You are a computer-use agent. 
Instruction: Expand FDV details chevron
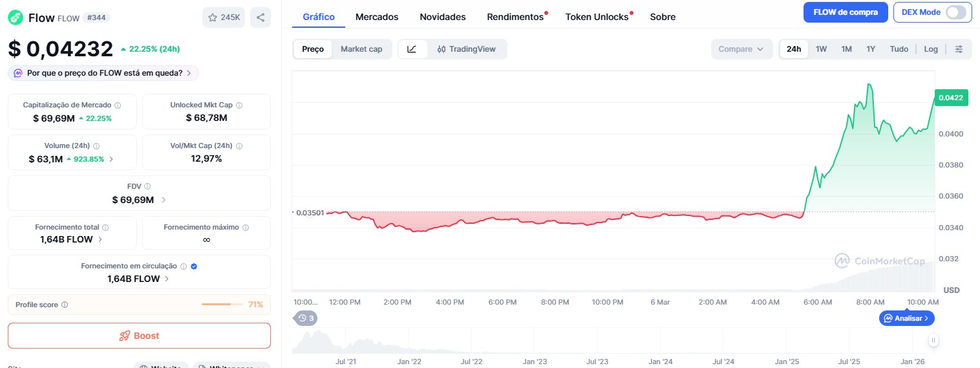(x=163, y=200)
